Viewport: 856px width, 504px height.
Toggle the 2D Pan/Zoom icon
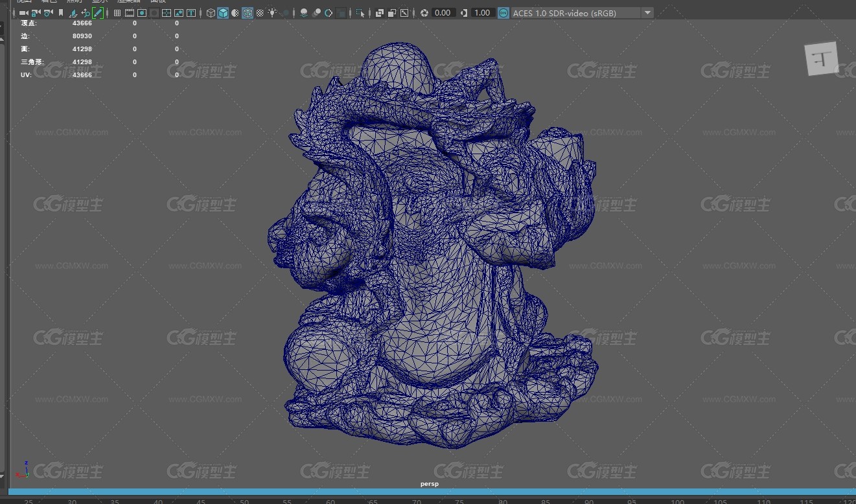[86, 13]
